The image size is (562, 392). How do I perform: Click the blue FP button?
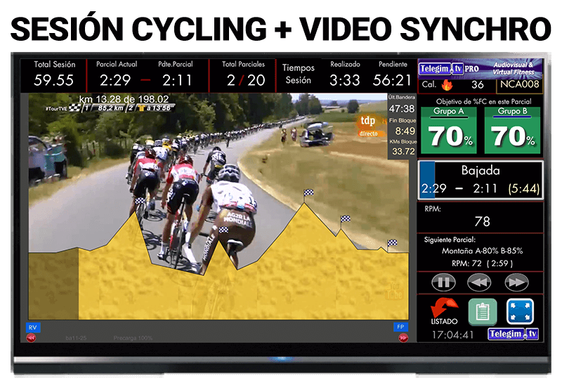(402, 327)
